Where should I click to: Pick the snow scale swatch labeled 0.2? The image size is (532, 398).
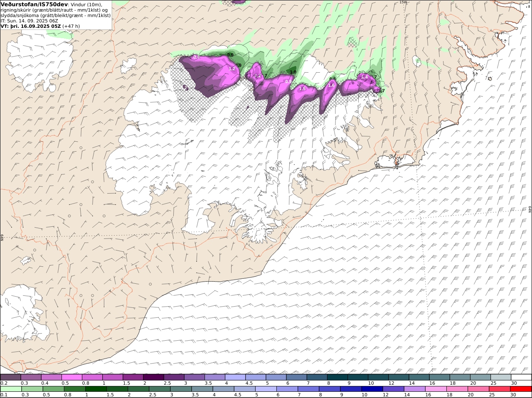pyautogui.click(x=10, y=377)
